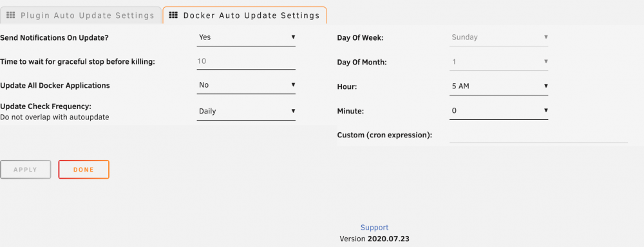Viewport: 644px width, 247px height.
Task: Expand the Update All Docker Applications dropdown
Action: tap(246, 86)
